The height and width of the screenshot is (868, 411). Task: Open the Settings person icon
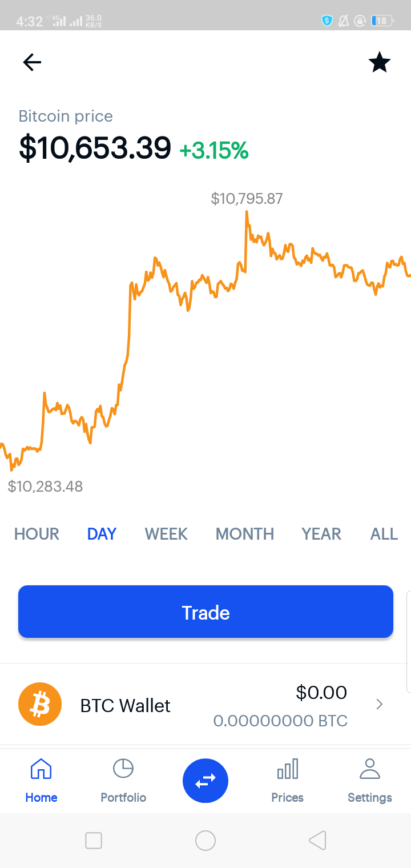point(370,769)
